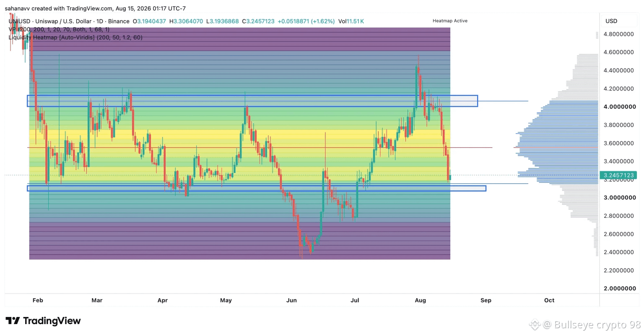Click the Aug label on the time axis

(420, 300)
